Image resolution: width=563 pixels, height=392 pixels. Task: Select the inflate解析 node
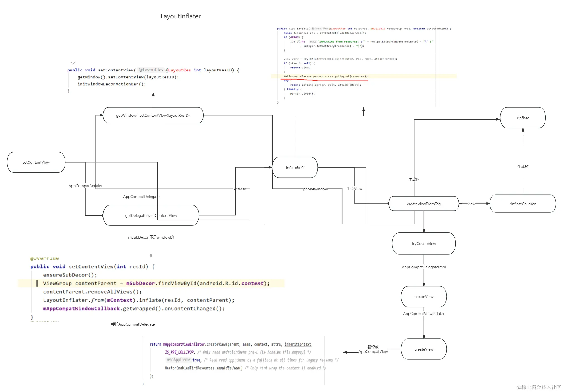295,168
